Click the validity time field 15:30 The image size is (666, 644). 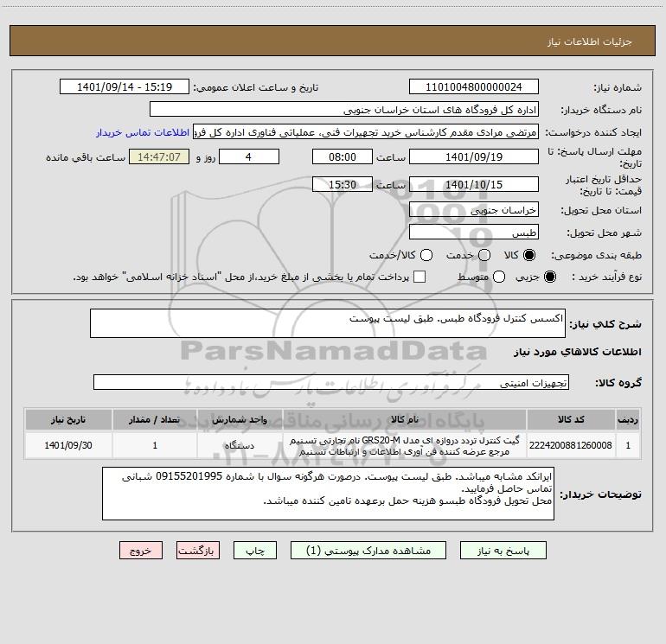pyautogui.click(x=343, y=184)
